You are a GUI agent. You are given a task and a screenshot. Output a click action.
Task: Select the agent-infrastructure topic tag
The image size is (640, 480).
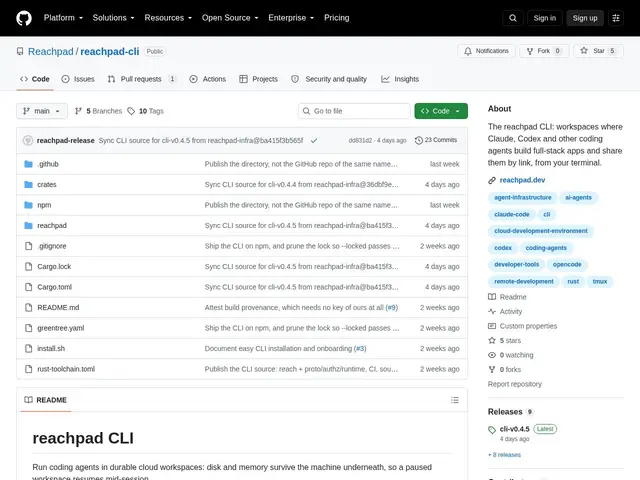pos(522,198)
